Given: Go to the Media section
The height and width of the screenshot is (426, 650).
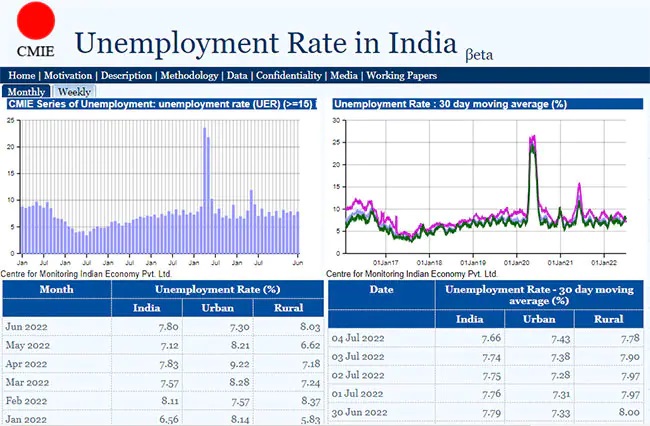Looking at the screenshot, I should click(344, 75).
